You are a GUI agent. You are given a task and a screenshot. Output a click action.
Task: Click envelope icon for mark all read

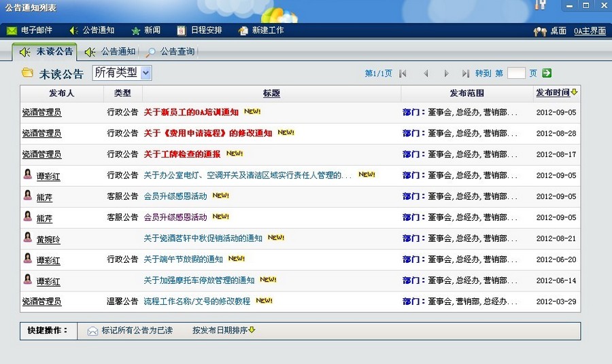pyautogui.click(x=92, y=331)
